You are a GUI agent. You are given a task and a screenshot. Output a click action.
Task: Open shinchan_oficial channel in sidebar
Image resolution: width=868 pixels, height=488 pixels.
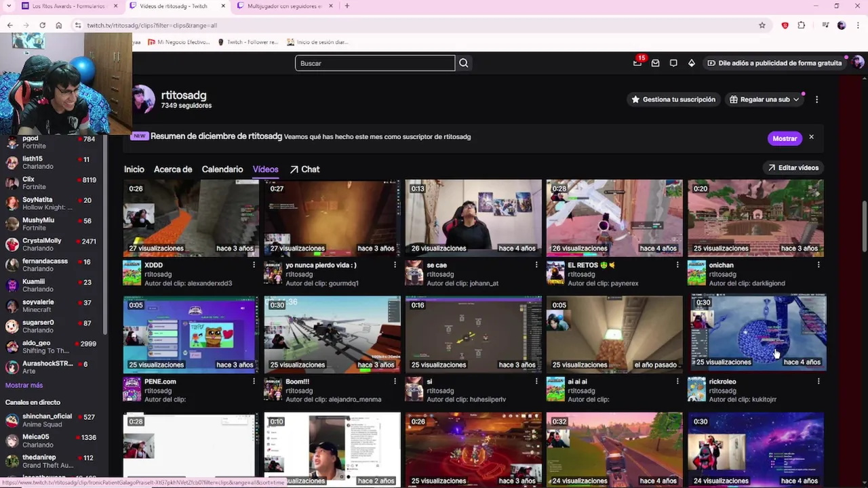[51, 420]
